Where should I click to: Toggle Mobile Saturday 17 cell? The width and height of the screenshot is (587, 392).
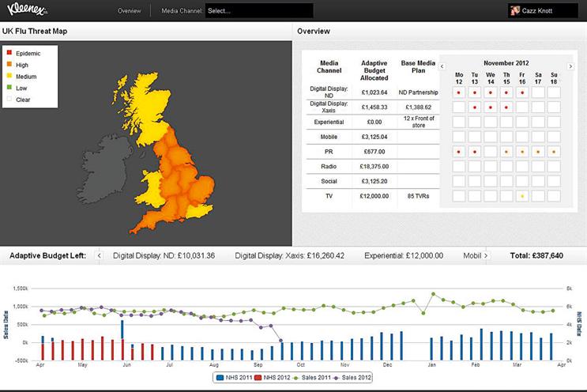click(538, 137)
